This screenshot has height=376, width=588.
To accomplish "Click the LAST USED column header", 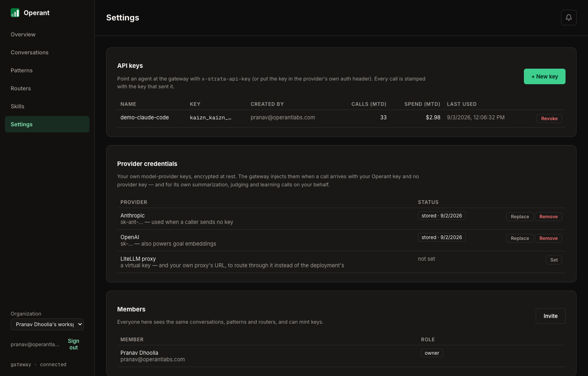I will pyautogui.click(x=462, y=104).
